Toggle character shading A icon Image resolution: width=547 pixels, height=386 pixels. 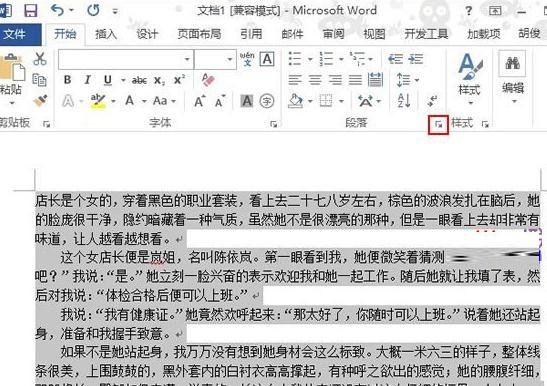(x=247, y=101)
